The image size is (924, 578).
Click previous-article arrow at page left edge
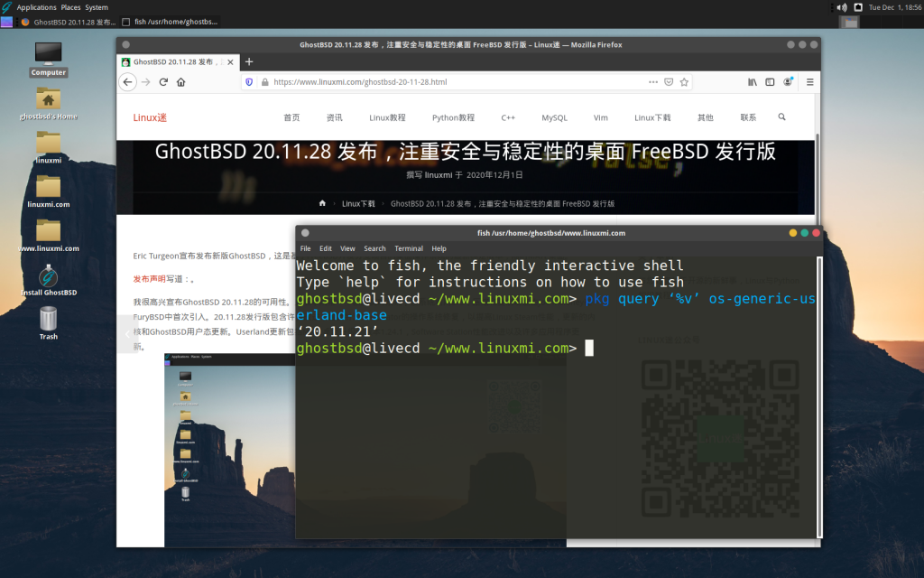[127, 334]
